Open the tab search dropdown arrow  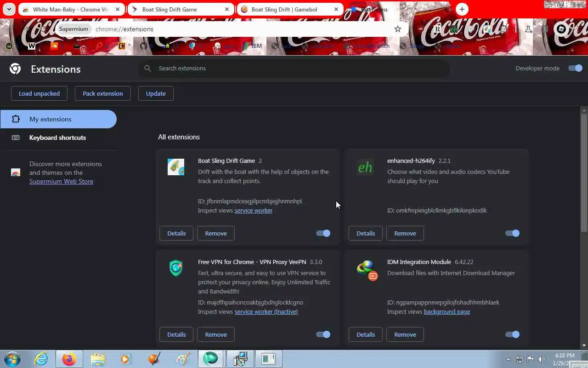9,9
